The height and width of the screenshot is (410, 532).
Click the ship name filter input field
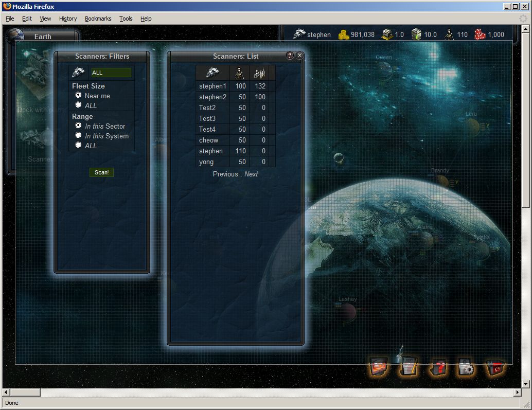pos(111,73)
